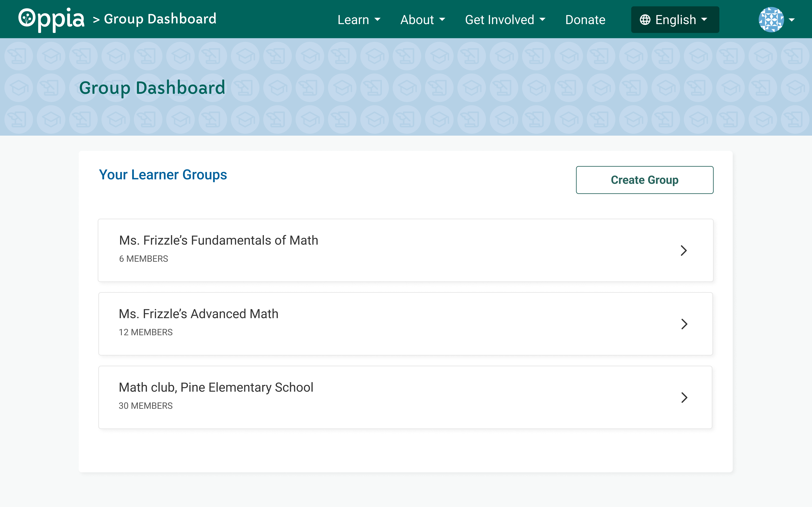Open the Get Involved dropdown
The width and height of the screenshot is (812, 507).
(505, 20)
